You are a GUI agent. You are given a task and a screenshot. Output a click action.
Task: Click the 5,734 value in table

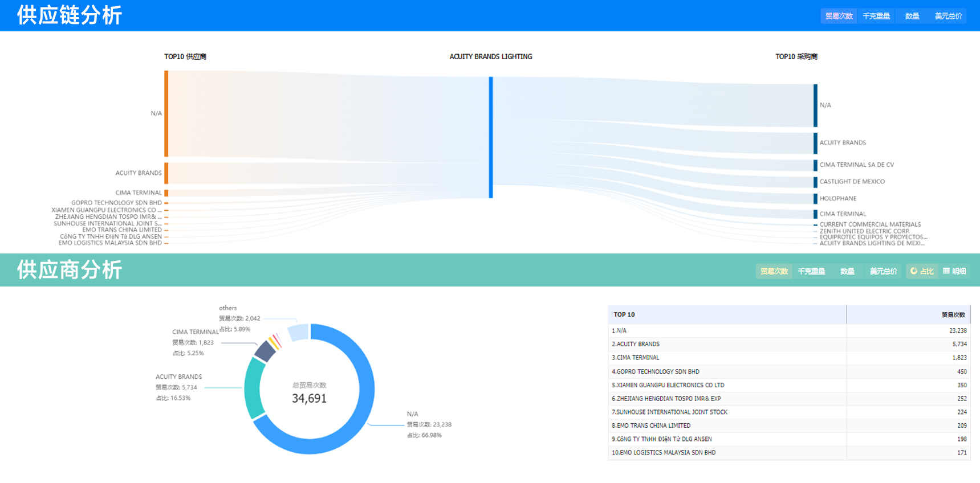(x=959, y=344)
